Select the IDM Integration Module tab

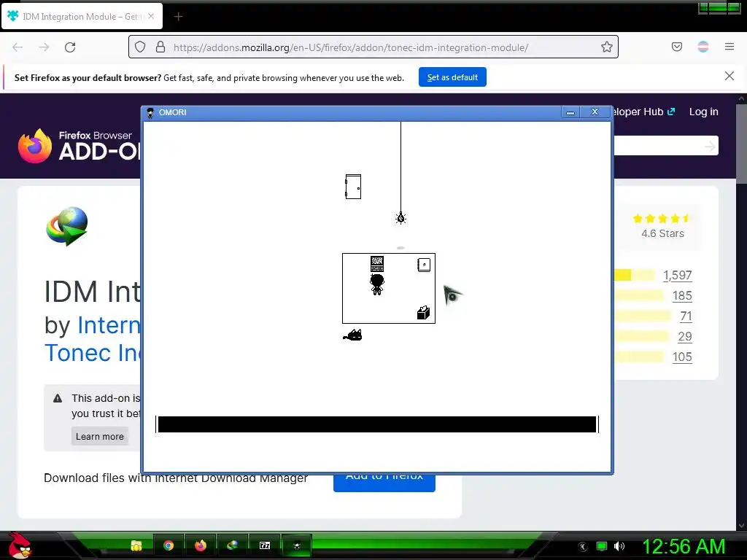[x=82, y=16]
